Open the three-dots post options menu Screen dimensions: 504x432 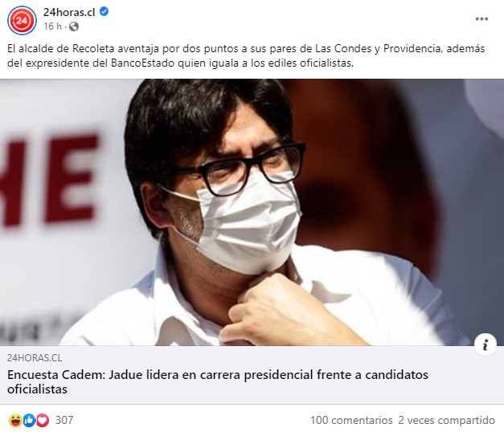481,19
